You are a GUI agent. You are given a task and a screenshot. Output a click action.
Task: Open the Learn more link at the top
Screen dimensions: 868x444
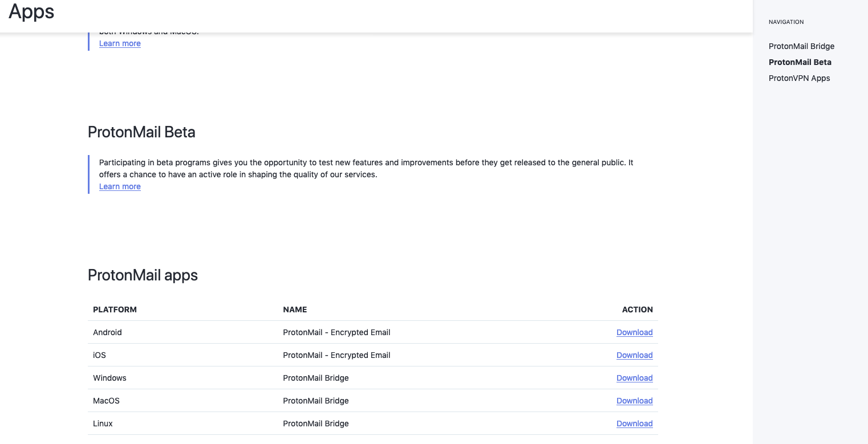click(x=120, y=43)
